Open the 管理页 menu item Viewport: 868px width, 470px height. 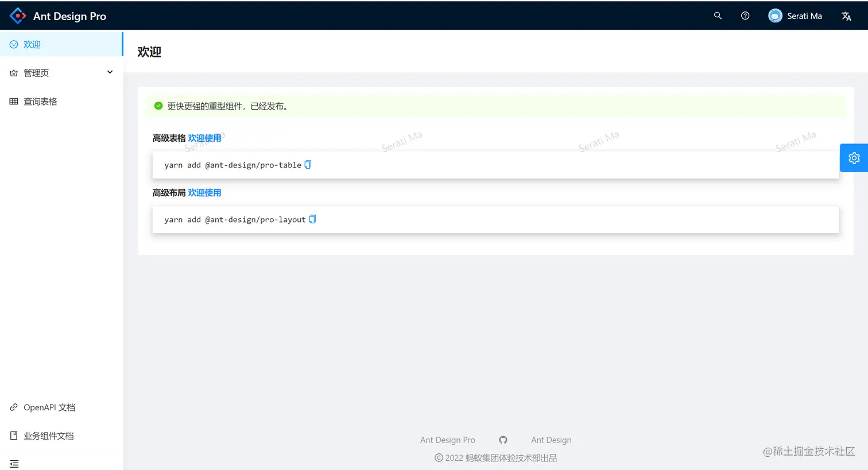(61, 73)
